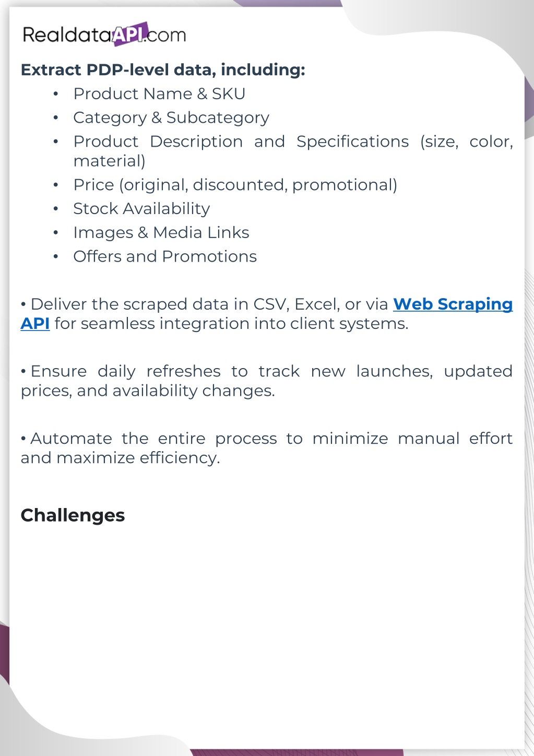The width and height of the screenshot is (534, 756).
Task: Select the 'Category & Subcategory' bullet
Action: point(171,118)
